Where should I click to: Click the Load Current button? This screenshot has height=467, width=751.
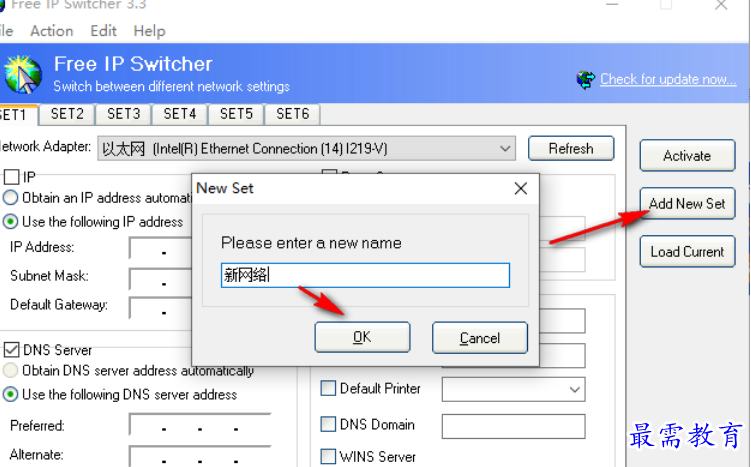[687, 251]
